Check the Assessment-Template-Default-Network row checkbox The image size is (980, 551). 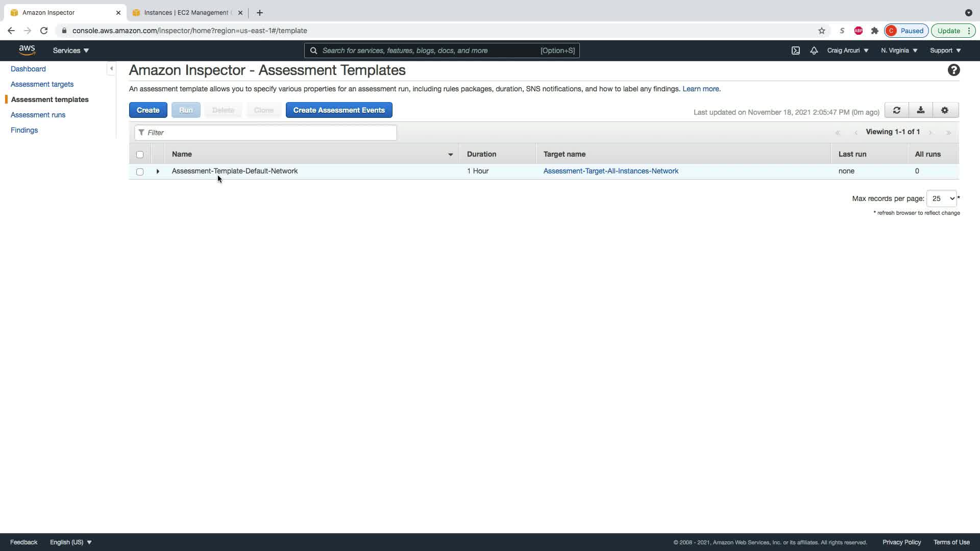[140, 172]
